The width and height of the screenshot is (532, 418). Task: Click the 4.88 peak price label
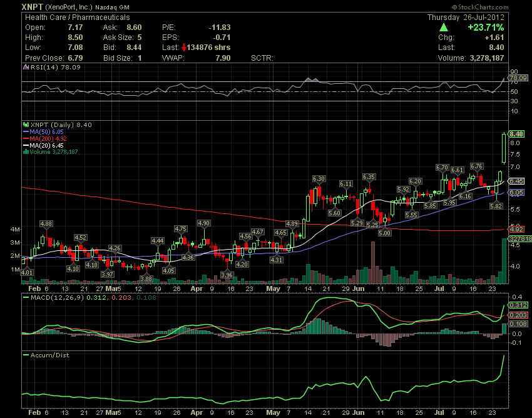(46, 224)
